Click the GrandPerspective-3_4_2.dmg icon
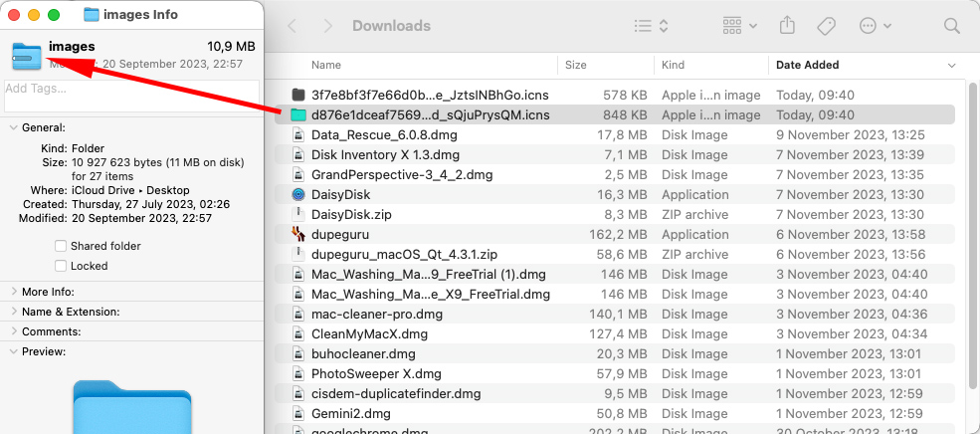 [298, 174]
